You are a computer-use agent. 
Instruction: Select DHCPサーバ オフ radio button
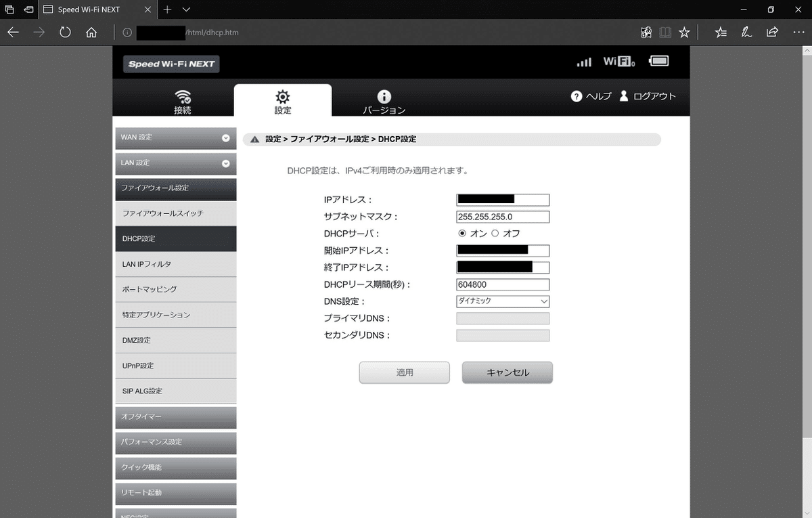495,234
